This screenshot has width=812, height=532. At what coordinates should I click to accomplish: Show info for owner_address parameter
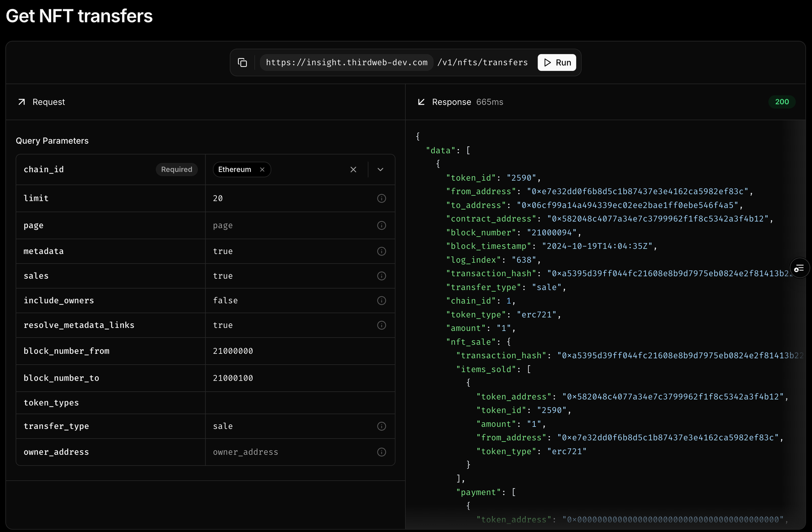tap(381, 452)
